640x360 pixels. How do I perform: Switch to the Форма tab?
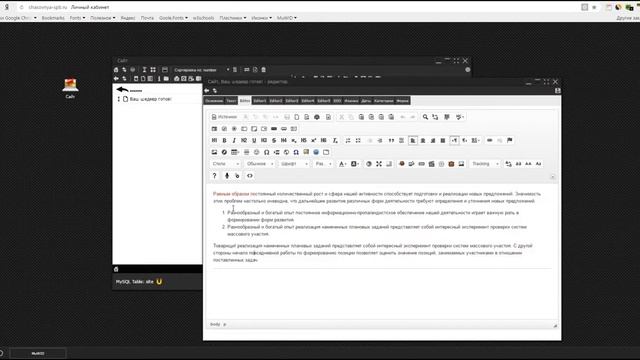tap(402, 101)
